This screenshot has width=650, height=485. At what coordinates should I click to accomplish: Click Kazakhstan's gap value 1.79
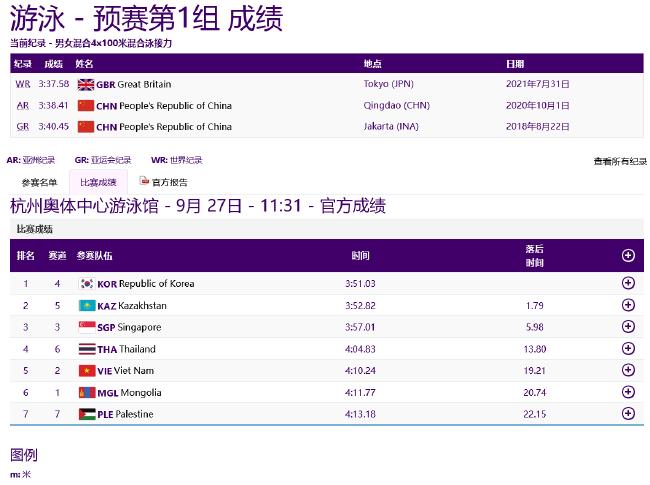click(534, 306)
